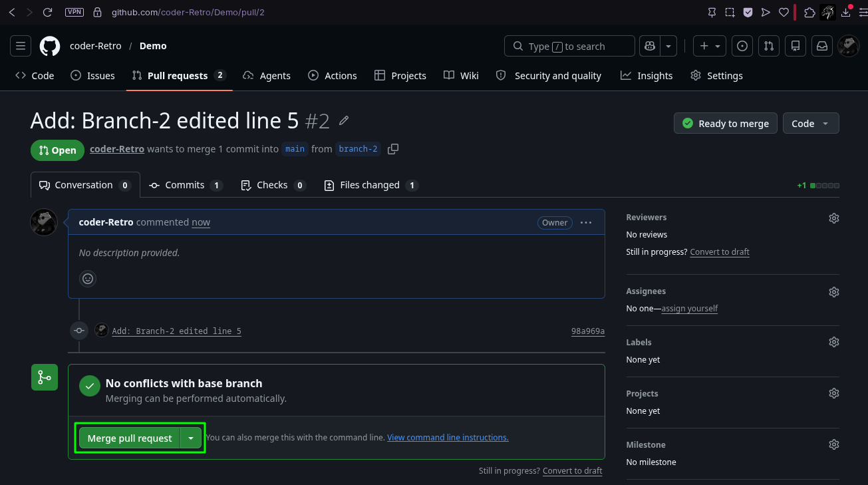This screenshot has height=485, width=868.
Task: Switch to the Files changed tab
Action: (x=370, y=185)
